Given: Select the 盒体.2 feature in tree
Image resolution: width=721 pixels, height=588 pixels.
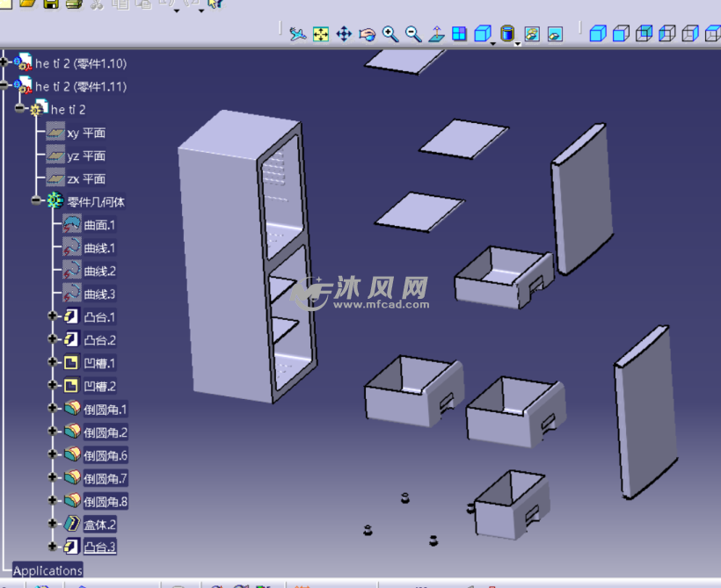Looking at the screenshot, I should tap(99, 523).
